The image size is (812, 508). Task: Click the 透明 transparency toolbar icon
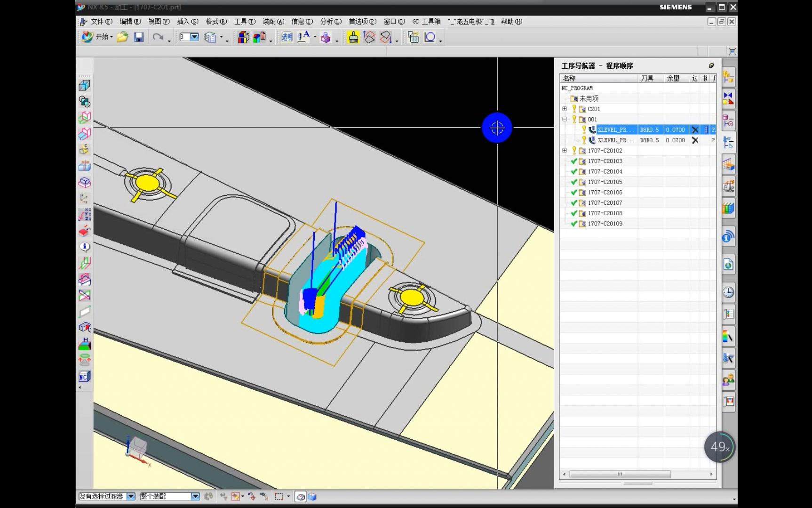(x=287, y=37)
